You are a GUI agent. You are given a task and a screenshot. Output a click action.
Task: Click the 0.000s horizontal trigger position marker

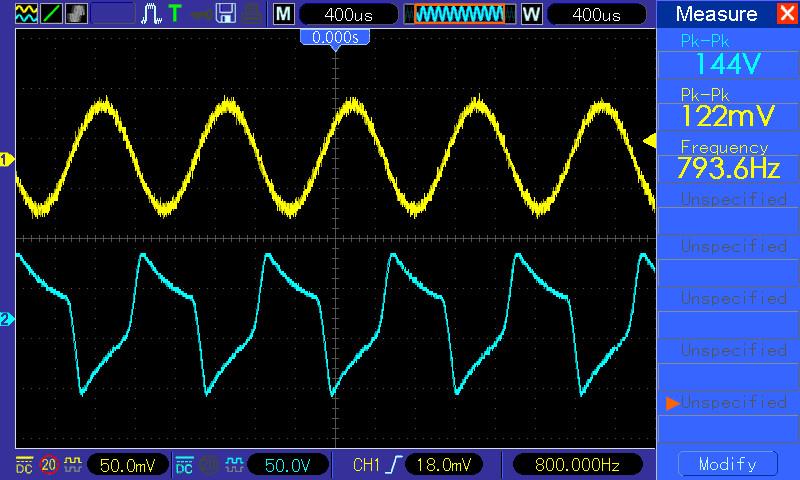[336, 37]
